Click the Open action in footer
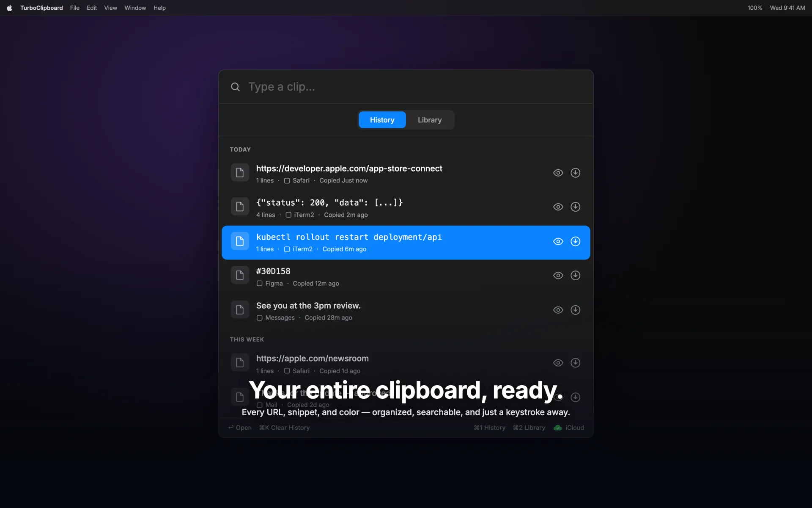812x508 pixels. [x=240, y=428]
